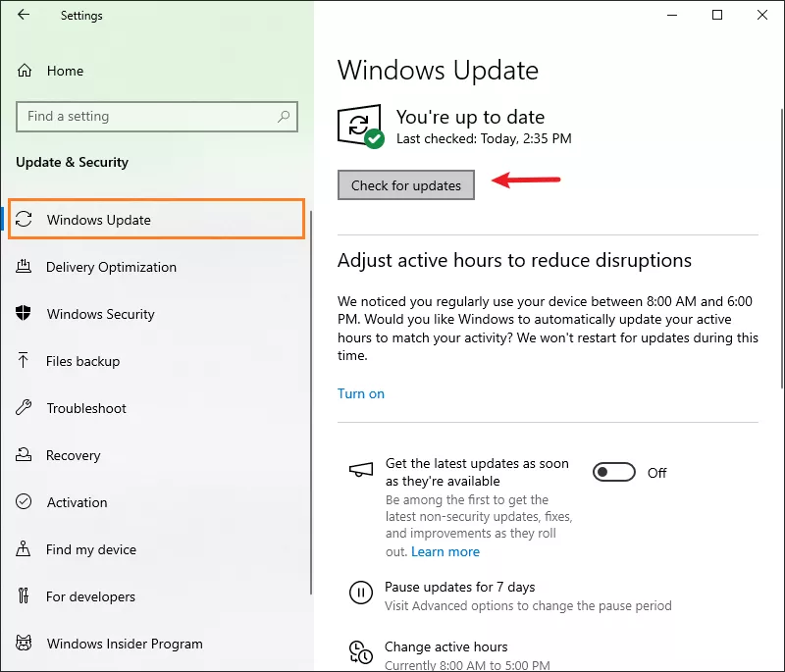Click the Activation checkmark icon

click(x=24, y=501)
